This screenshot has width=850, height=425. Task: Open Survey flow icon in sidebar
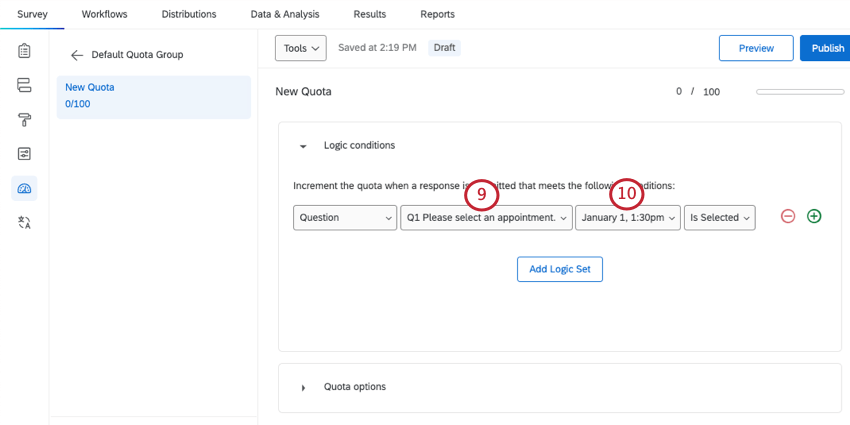pyautogui.click(x=25, y=85)
